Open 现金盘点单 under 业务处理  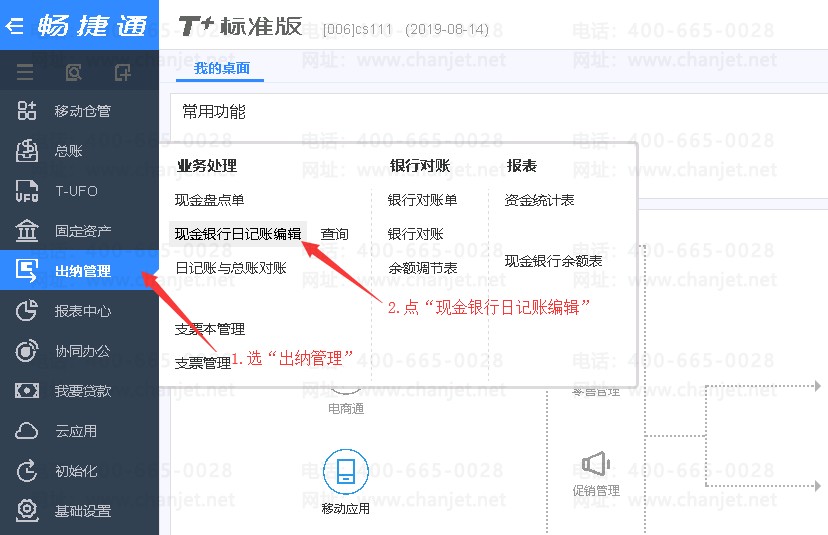pos(209,200)
